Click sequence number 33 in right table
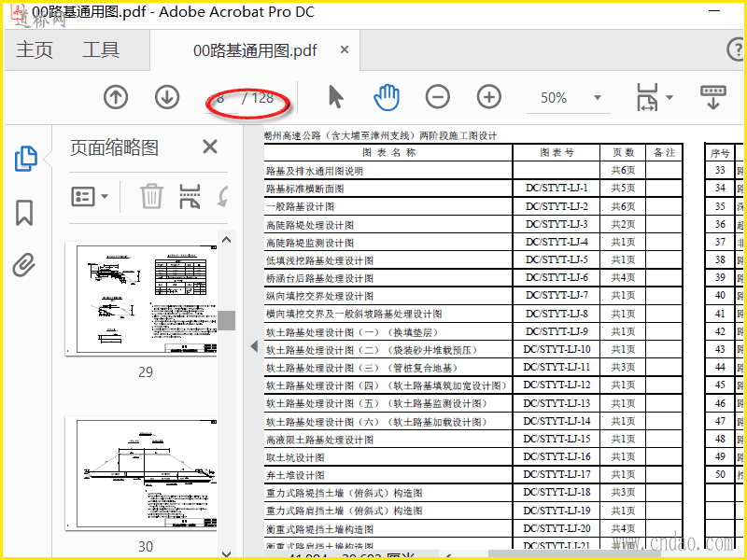Image resolution: width=747 pixels, height=560 pixels. 720,170
